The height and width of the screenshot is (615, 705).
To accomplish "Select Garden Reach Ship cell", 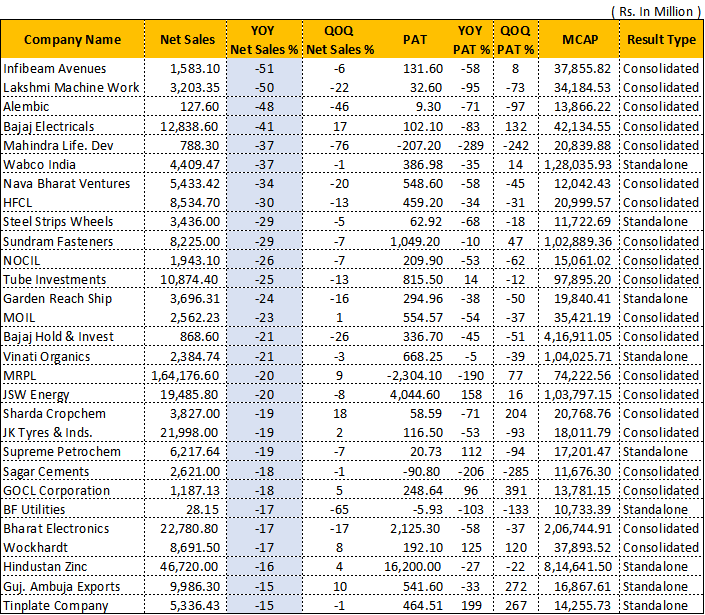I will (57, 299).
